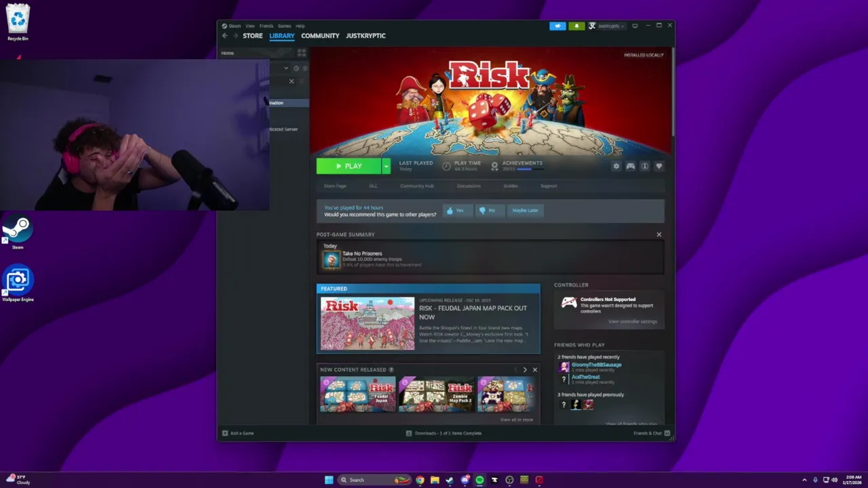Image resolution: width=868 pixels, height=488 pixels.
Task: Add Risk to favorites with heart icon
Action: pyautogui.click(x=658, y=166)
